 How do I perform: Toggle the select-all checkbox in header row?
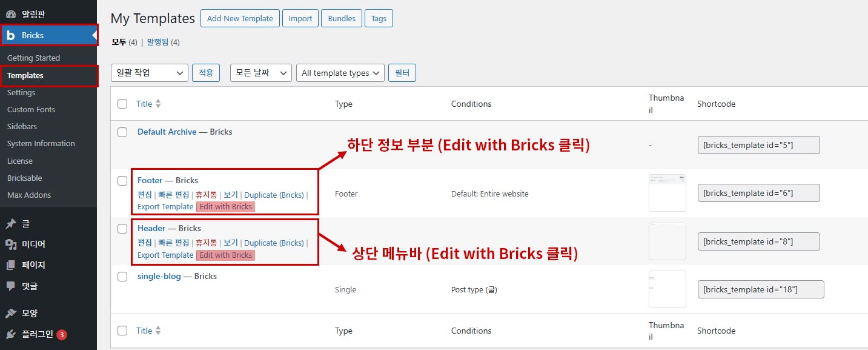click(122, 104)
